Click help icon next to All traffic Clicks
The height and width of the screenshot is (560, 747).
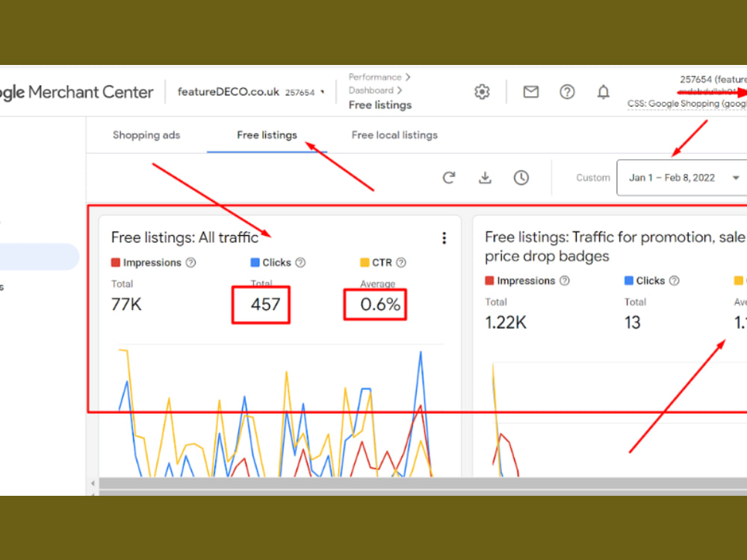tap(300, 262)
